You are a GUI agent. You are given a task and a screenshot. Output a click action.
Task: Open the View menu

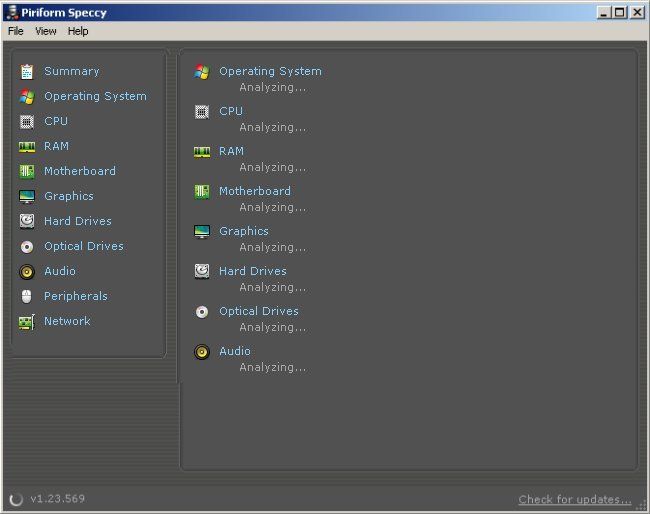46,31
